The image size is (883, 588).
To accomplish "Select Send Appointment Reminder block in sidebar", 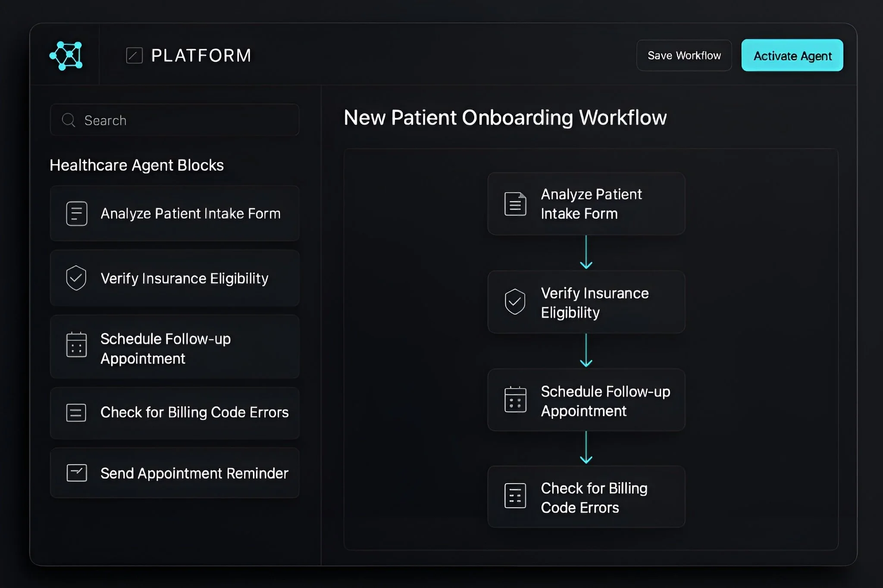I will tap(175, 473).
